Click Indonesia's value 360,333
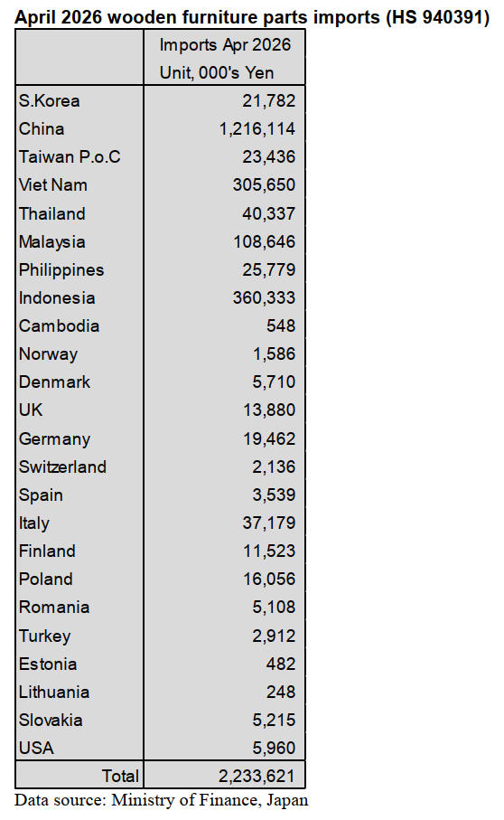Screen dimensions: 504x820 [x=264, y=297]
